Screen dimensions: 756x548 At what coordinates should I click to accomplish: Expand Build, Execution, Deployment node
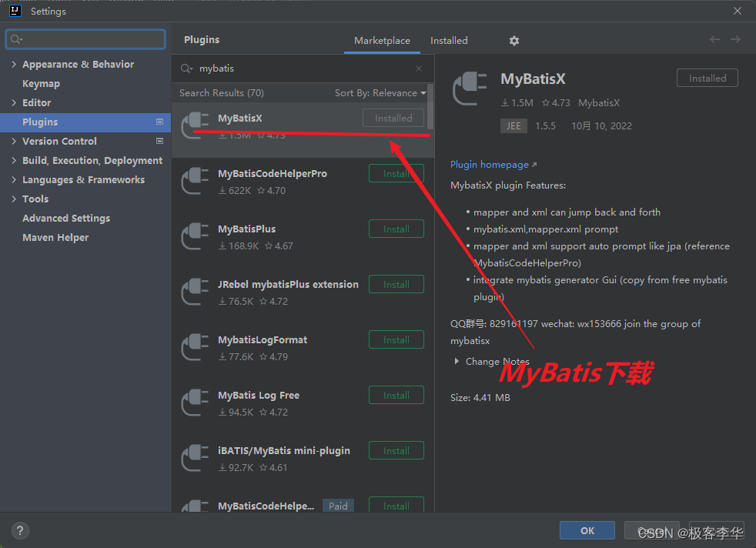14,161
